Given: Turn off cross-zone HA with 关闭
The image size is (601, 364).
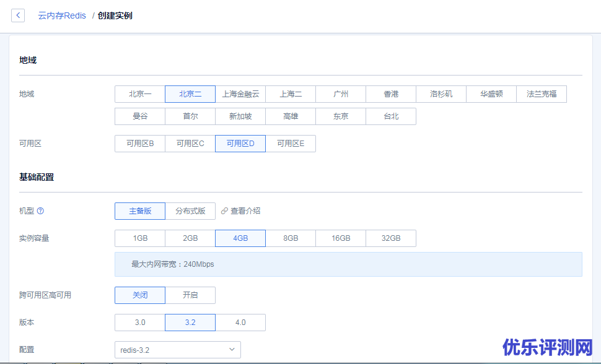Looking at the screenshot, I should [140, 295].
